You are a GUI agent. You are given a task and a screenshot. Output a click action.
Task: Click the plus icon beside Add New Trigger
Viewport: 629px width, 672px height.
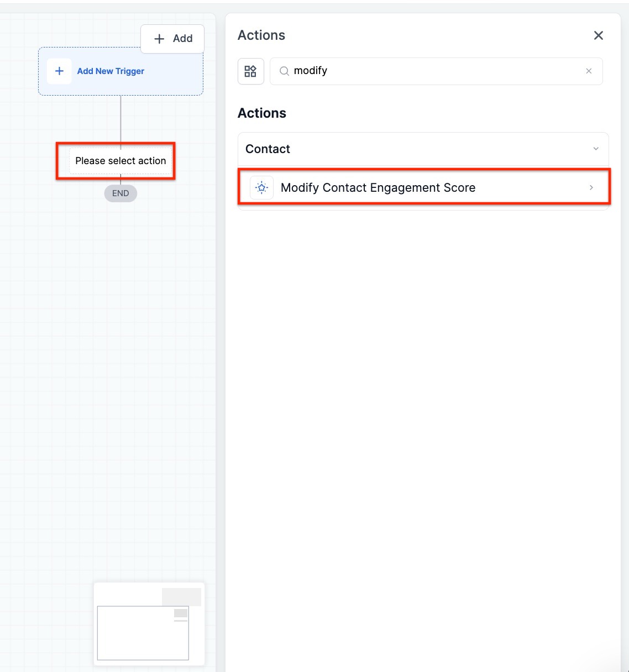[x=59, y=71]
